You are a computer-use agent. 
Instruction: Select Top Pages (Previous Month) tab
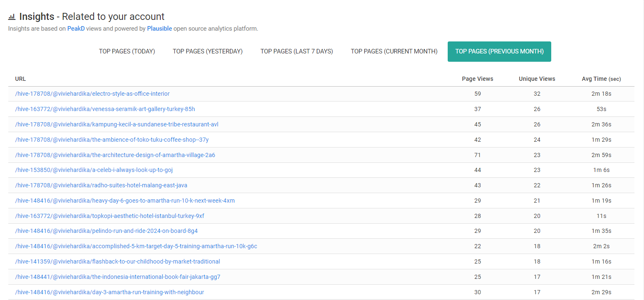pyautogui.click(x=499, y=51)
